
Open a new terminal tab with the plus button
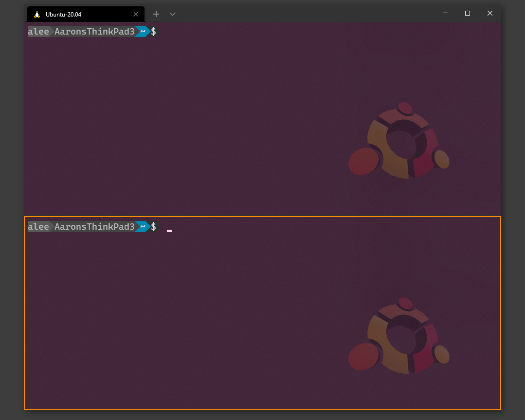point(156,14)
